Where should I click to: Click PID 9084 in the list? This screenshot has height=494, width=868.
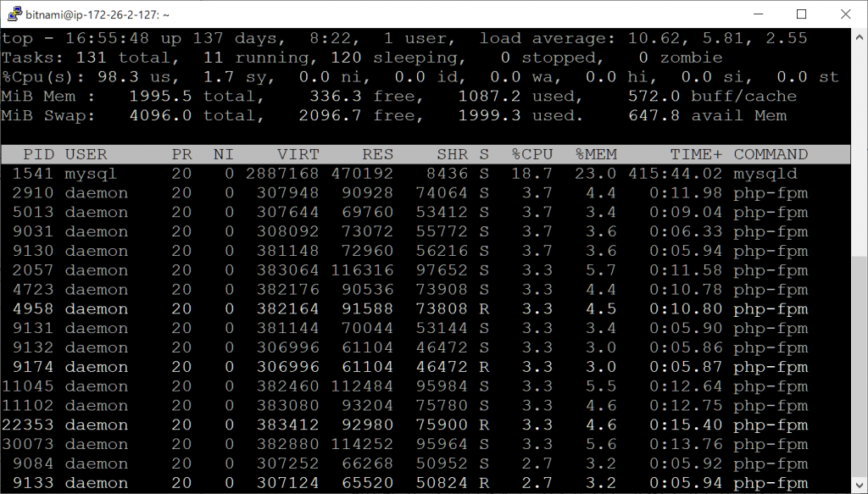pyautogui.click(x=33, y=464)
